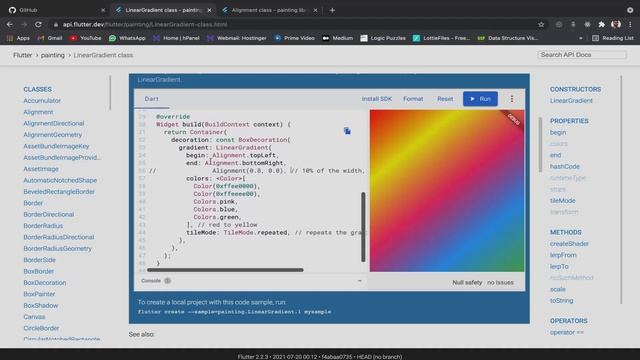This screenshot has width=640, height=360.
Task: Open a new tab with the plus icon
Action: [x=332, y=10]
